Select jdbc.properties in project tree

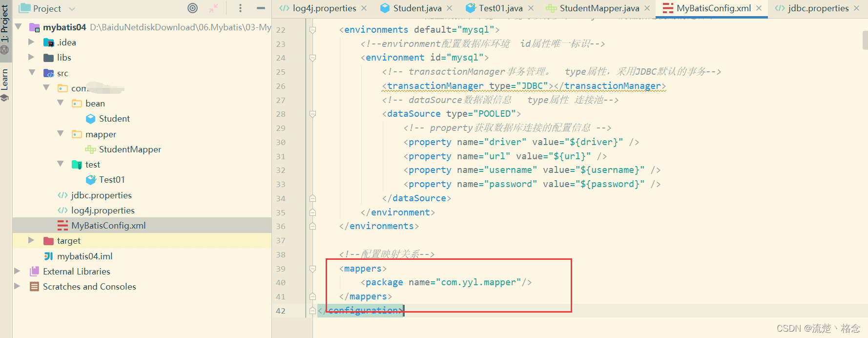[x=101, y=195]
